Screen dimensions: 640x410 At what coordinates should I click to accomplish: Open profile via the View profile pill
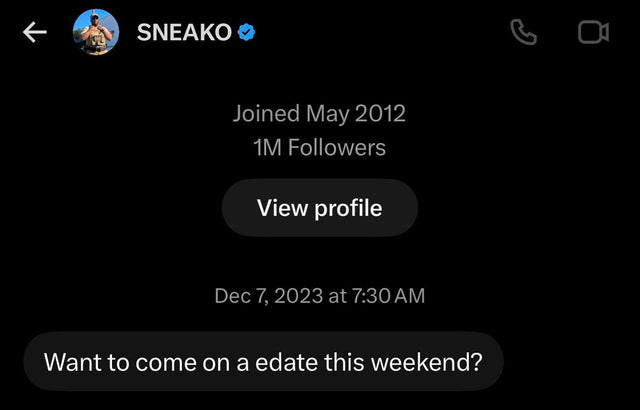[x=320, y=208]
